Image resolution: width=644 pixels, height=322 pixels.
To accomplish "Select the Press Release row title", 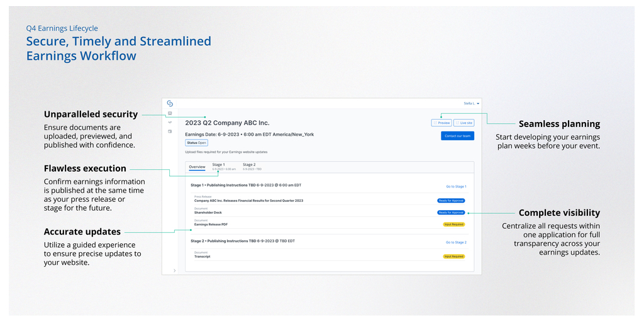I will (x=248, y=201).
